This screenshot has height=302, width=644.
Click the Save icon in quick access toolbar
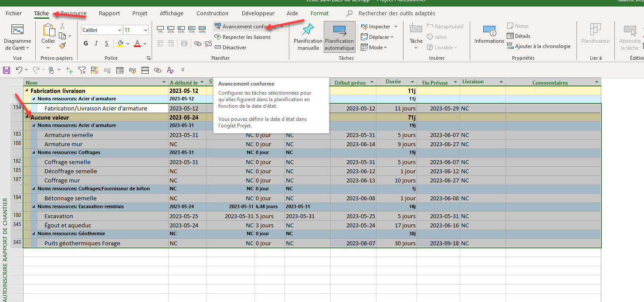[7, 70]
